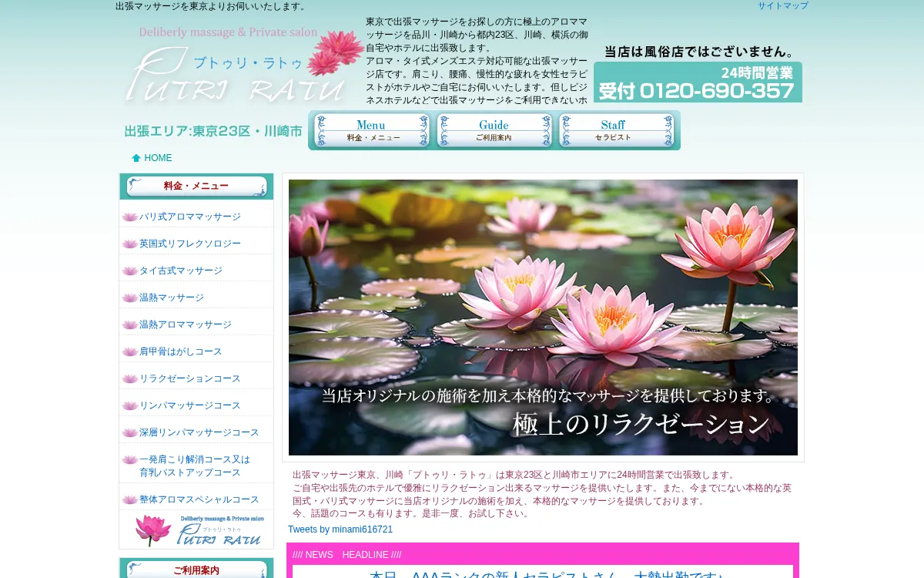Click the 当店は風俗店ではございません notice text
Screen dimensions: 924x578
pyautogui.click(x=699, y=52)
